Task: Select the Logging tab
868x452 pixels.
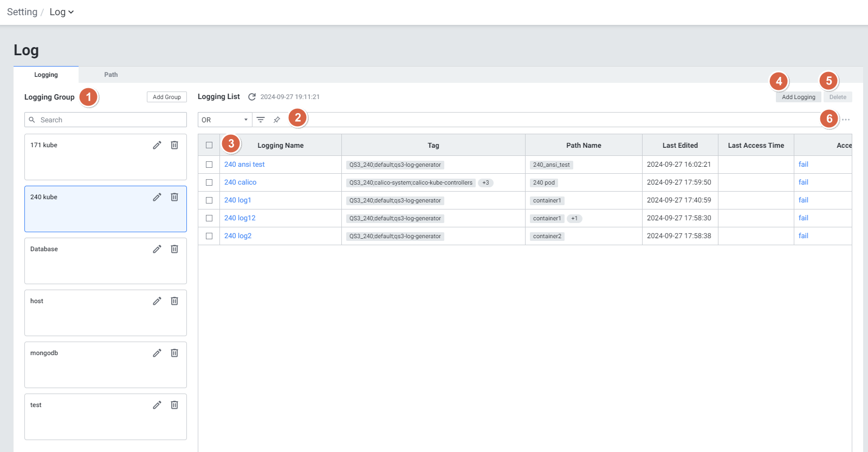Action: click(46, 75)
